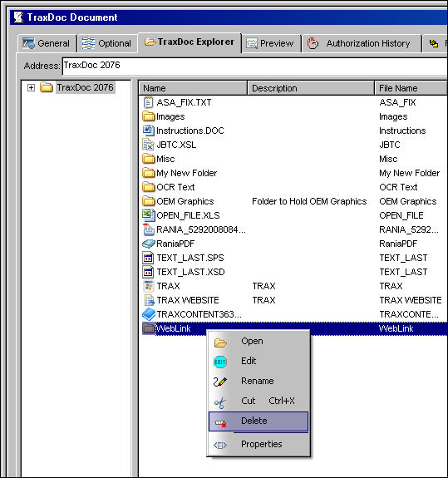The image size is (448, 478).
Task: Click the ASA_FIX.TXT text file icon
Action: (148, 102)
